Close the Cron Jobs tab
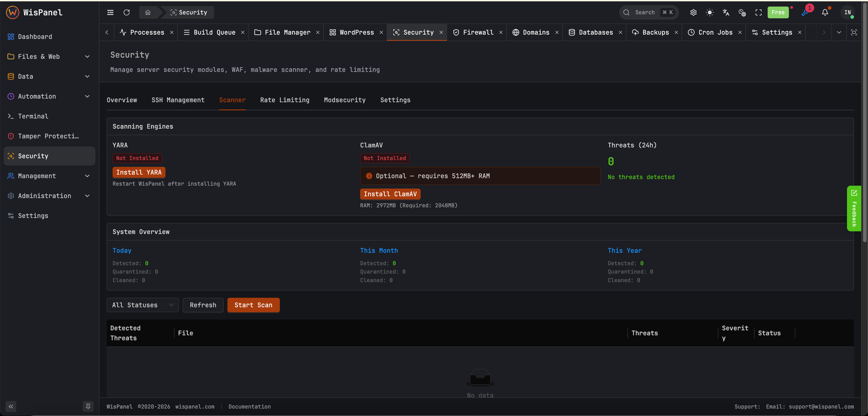 click(x=740, y=32)
